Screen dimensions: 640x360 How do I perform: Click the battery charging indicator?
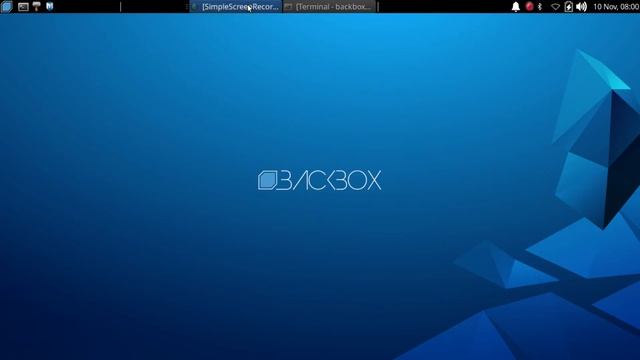[x=569, y=7]
